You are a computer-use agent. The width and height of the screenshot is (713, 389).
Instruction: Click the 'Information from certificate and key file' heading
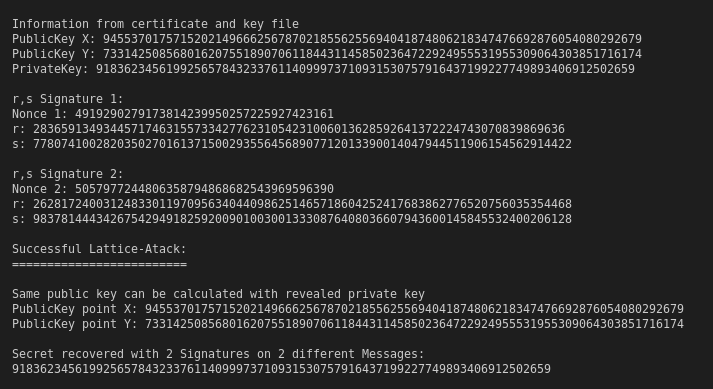pos(156,24)
